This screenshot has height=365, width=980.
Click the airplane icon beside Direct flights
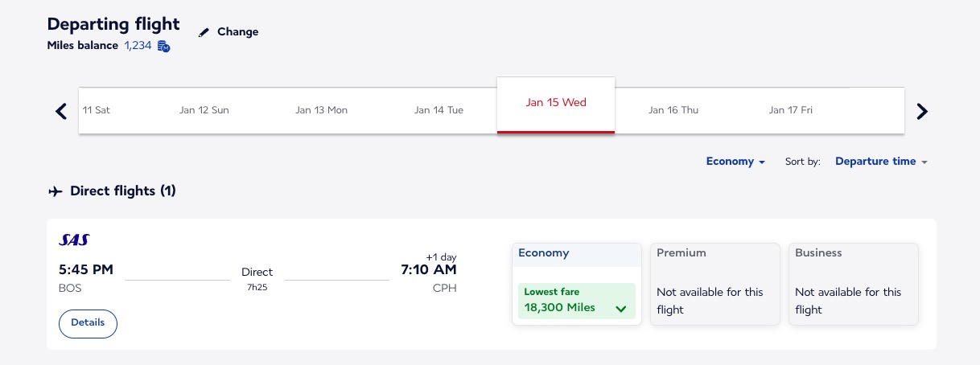[x=56, y=191]
